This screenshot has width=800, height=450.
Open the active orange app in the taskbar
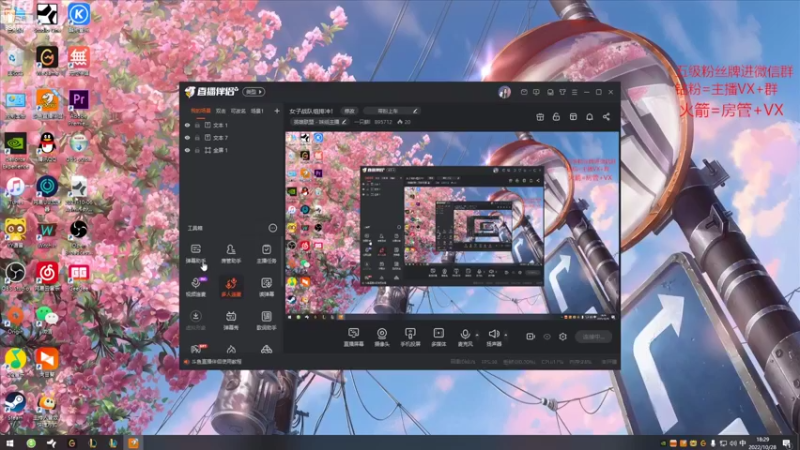[133, 443]
